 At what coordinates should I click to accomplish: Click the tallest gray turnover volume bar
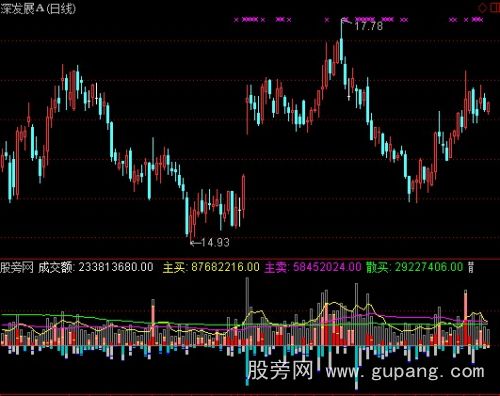[247, 312]
